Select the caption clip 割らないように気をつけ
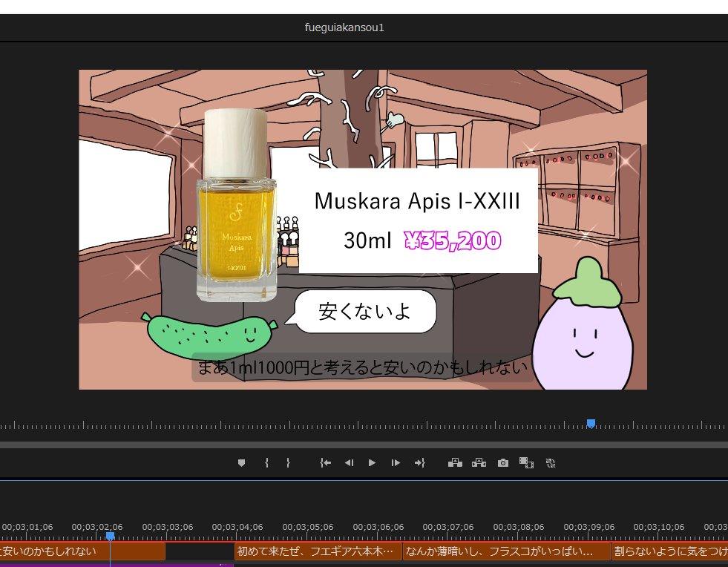Viewport: 728px width, 567px height. tap(669, 551)
